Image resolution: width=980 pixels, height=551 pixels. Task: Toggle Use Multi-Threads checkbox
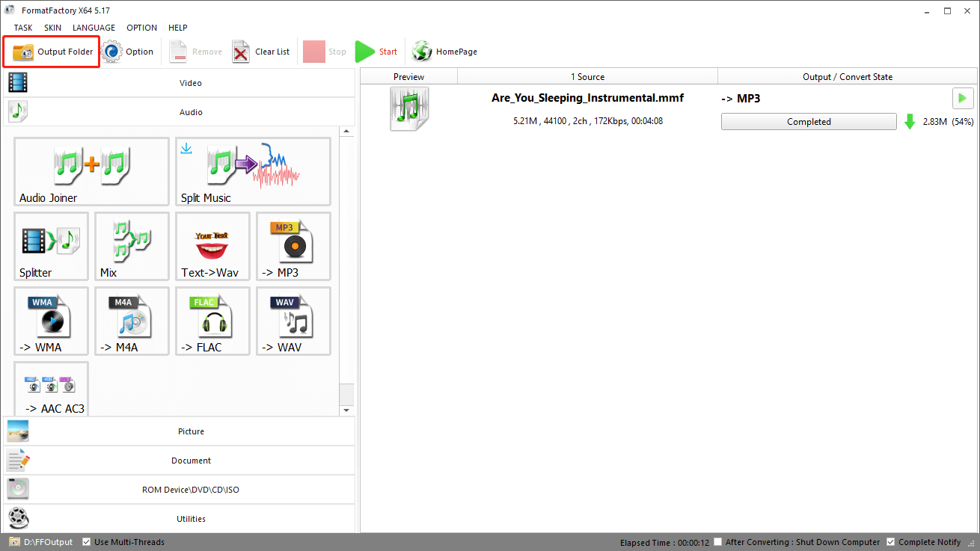pos(87,542)
